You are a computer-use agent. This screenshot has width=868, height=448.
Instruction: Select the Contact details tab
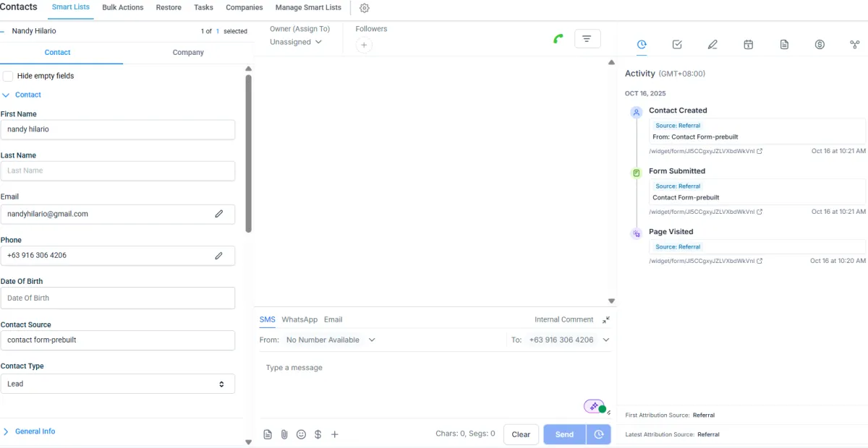(x=58, y=53)
